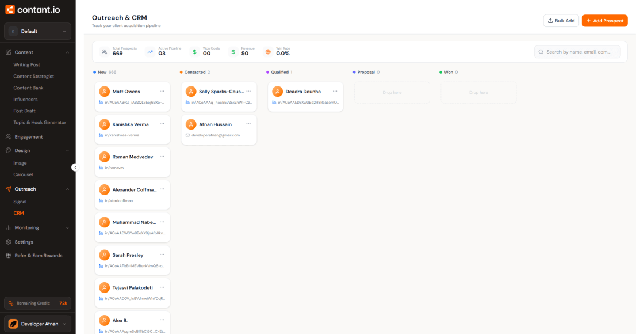644x334 pixels.
Task: Open the three-dot menu on Afnan Hussain card
Action: point(248,124)
